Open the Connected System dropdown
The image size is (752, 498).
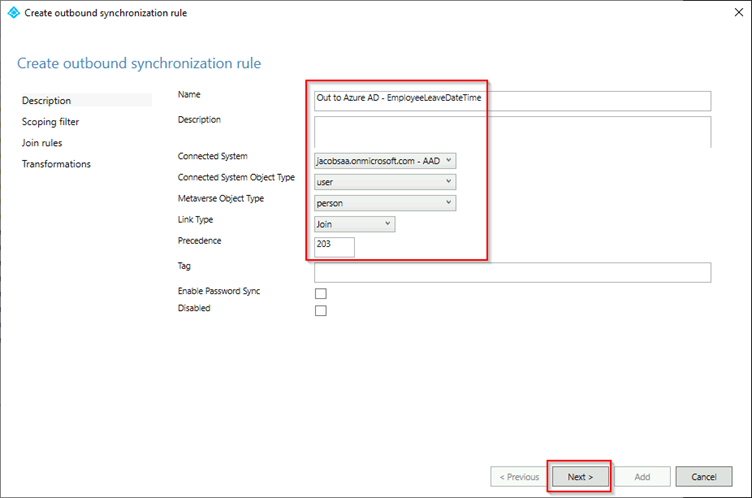(x=385, y=160)
